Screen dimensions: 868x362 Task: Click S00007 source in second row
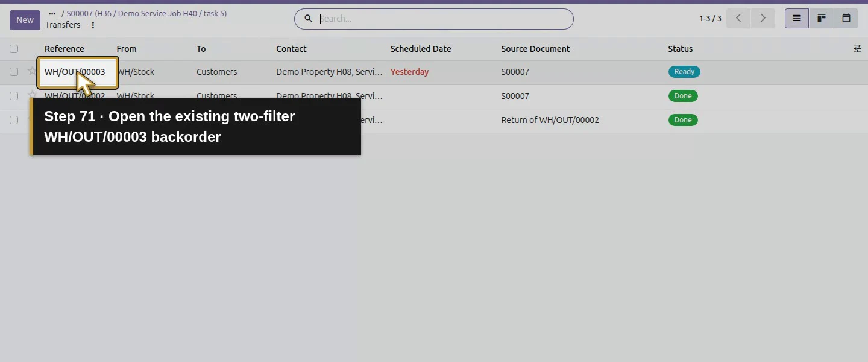(515, 96)
